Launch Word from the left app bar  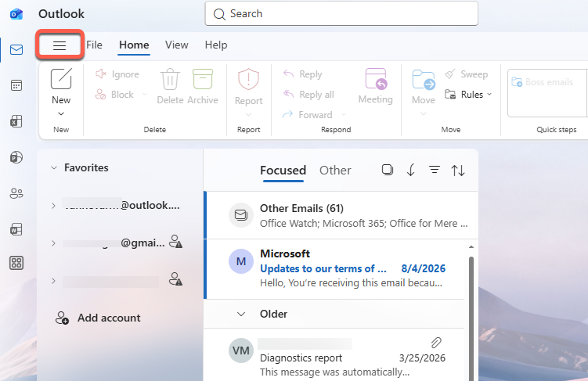16,229
